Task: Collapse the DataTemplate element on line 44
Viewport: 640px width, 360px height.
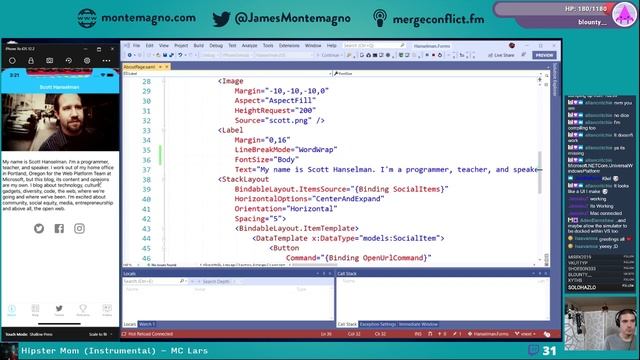Action: point(164,238)
